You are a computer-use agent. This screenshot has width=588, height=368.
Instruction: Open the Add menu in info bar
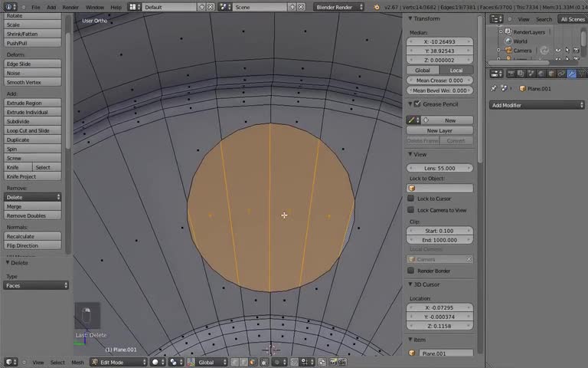51,7
